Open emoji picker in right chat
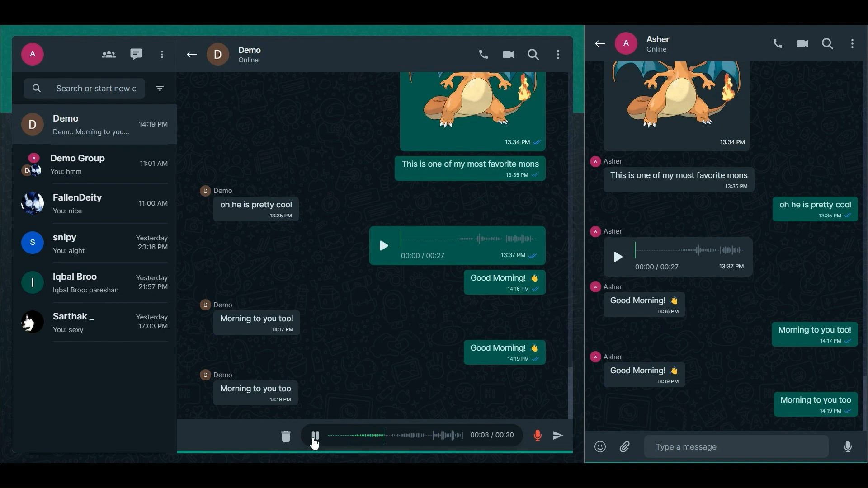Viewport: 868px width, 488px height. [x=600, y=447]
